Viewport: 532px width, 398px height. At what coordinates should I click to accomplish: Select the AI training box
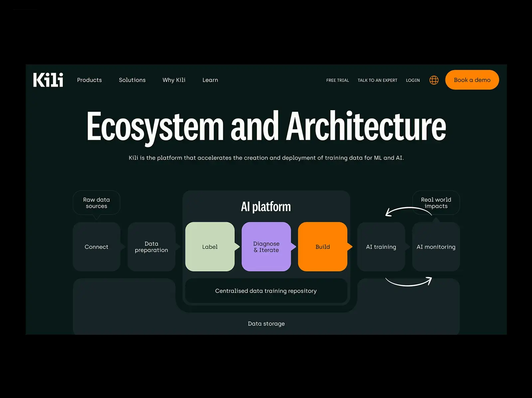tap(381, 247)
